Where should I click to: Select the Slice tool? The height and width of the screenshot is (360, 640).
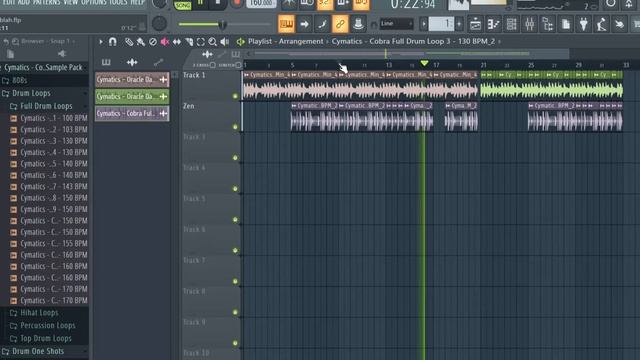[189, 42]
